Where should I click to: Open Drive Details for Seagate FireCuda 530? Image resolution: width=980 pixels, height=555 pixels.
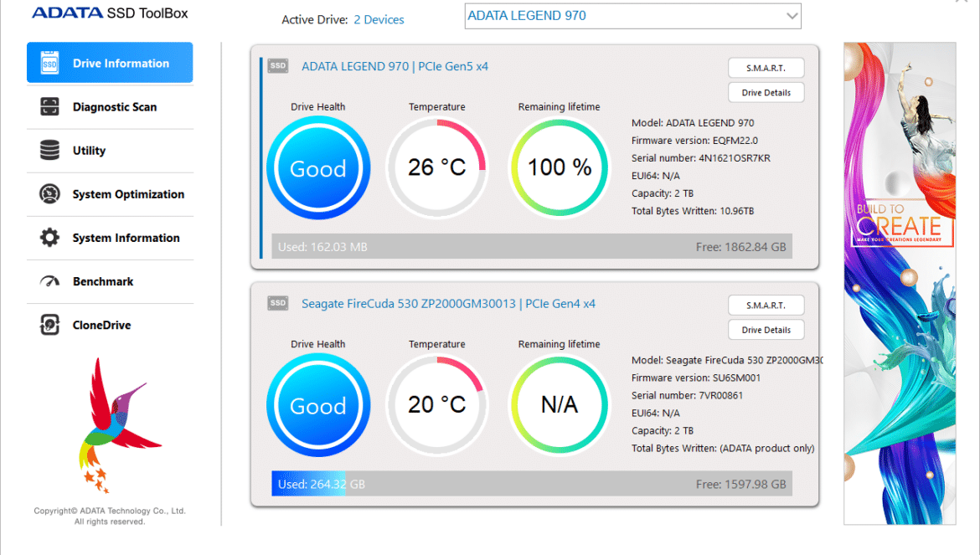(766, 330)
